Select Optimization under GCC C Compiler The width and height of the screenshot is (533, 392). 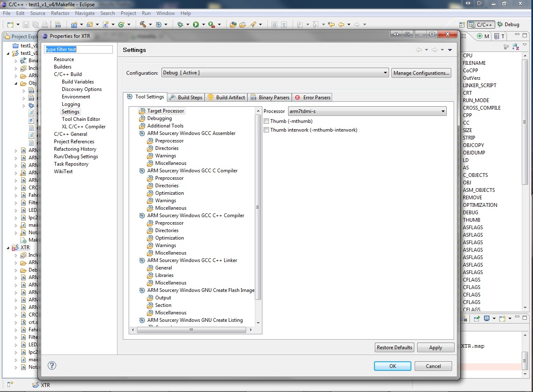point(169,193)
